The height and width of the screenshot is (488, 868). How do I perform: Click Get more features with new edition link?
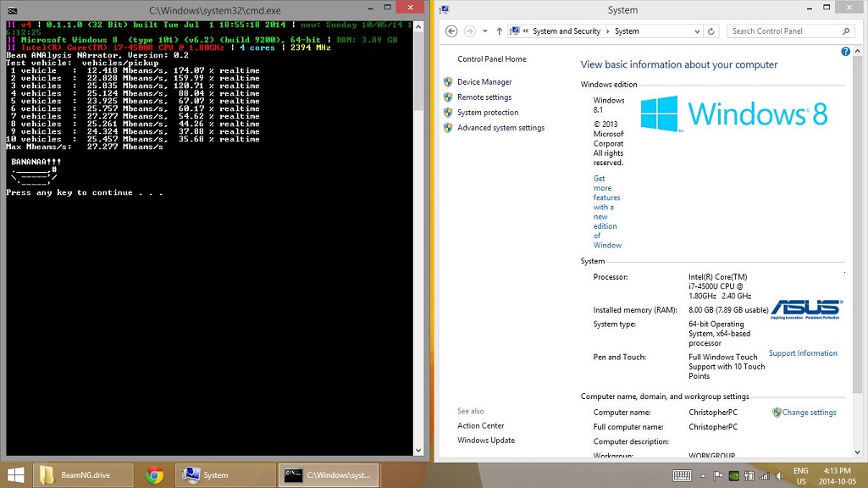coord(607,212)
